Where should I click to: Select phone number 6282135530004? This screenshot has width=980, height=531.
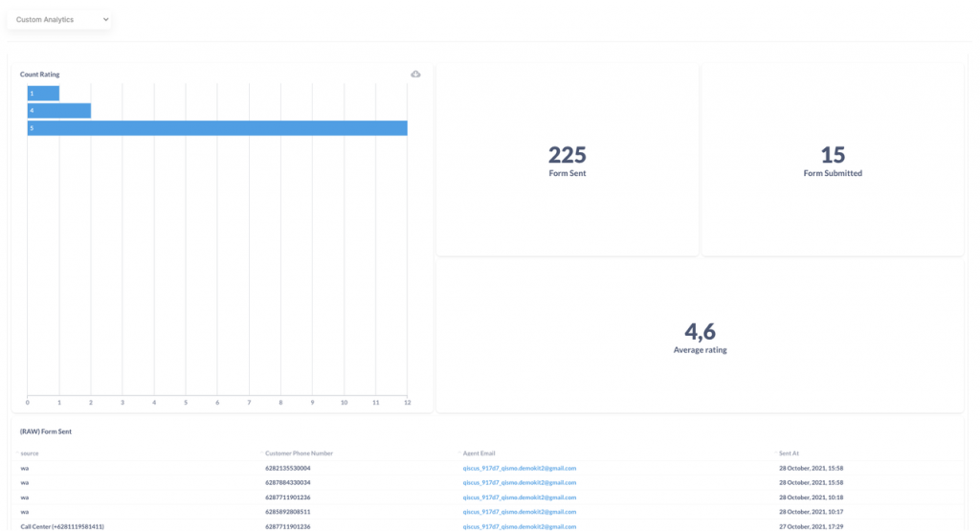click(287, 468)
